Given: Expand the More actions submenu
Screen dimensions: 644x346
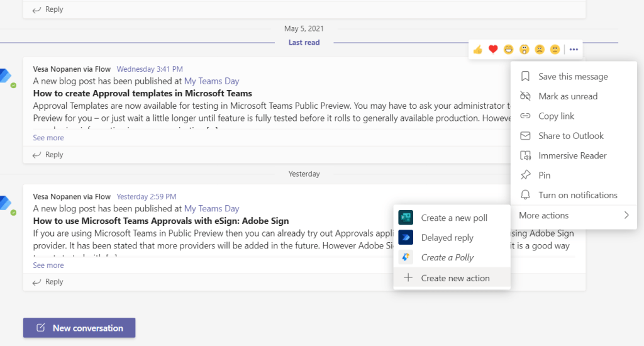Looking at the screenshot, I should point(574,215).
